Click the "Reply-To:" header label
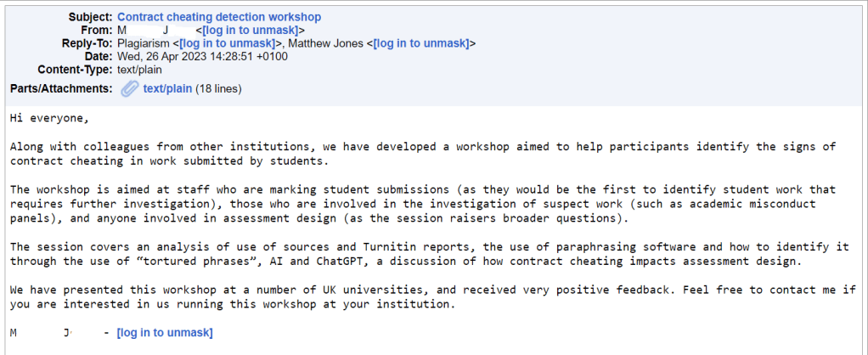The image size is (868, 355). (86, 43)
